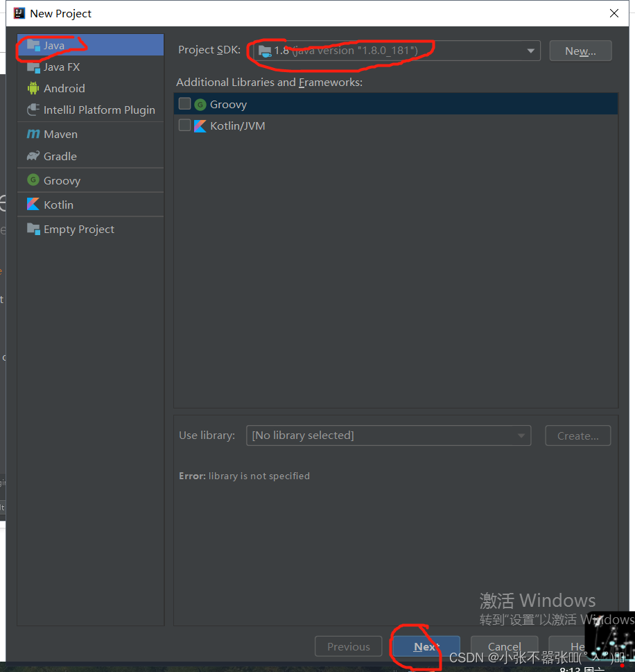Open the Use library dropdown
This screenshot has height=672, width=635.
click(x=389, y=436)
